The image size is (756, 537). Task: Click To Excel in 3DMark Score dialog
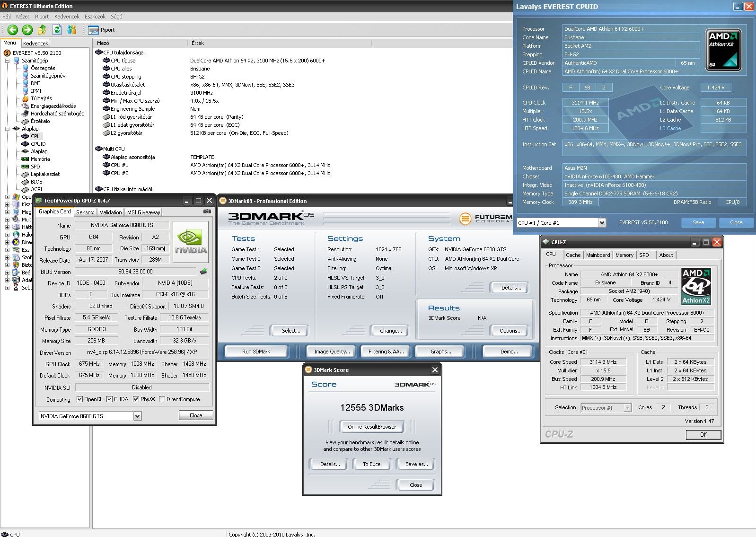[372, 464]
